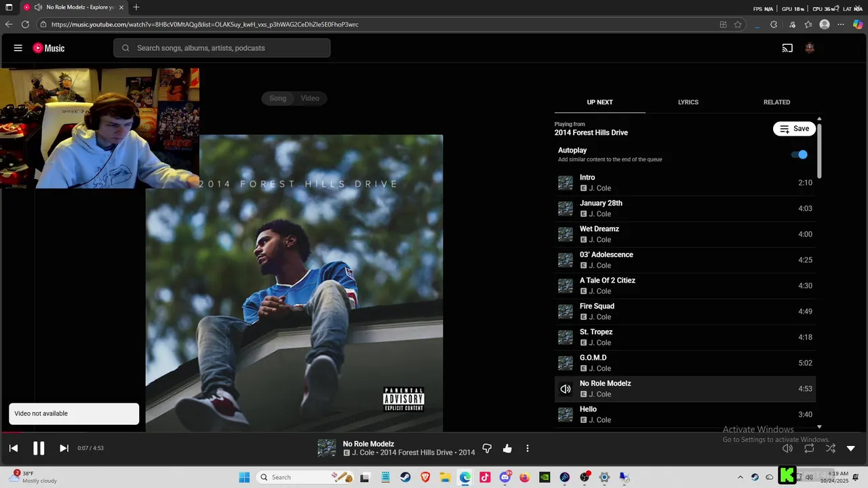This screenshot has width=868, height=488.
Task: Click the Fire Squad track thumbnail
Action: [566, 312]
